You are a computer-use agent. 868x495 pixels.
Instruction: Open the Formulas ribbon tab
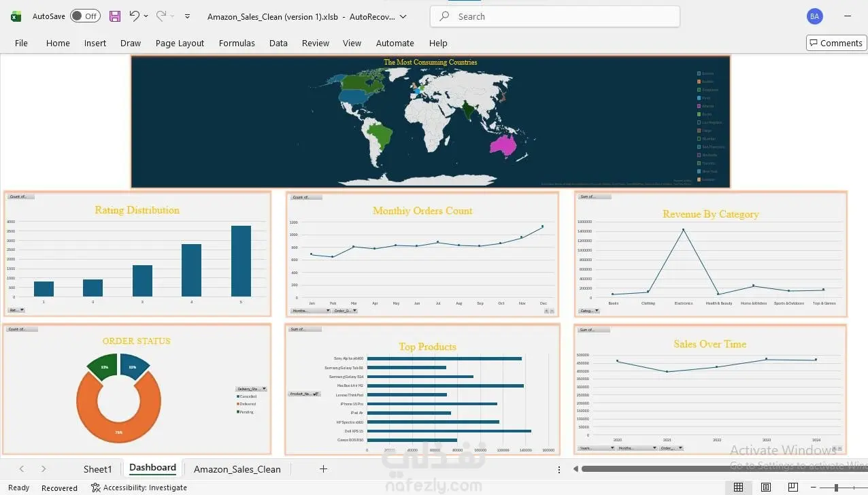point(237,43)
